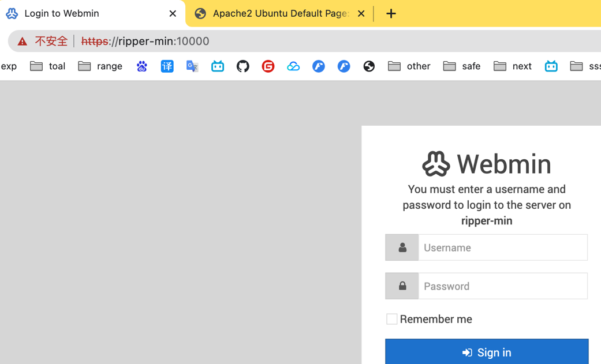Click the lock icon beside Password

point(402,286)
